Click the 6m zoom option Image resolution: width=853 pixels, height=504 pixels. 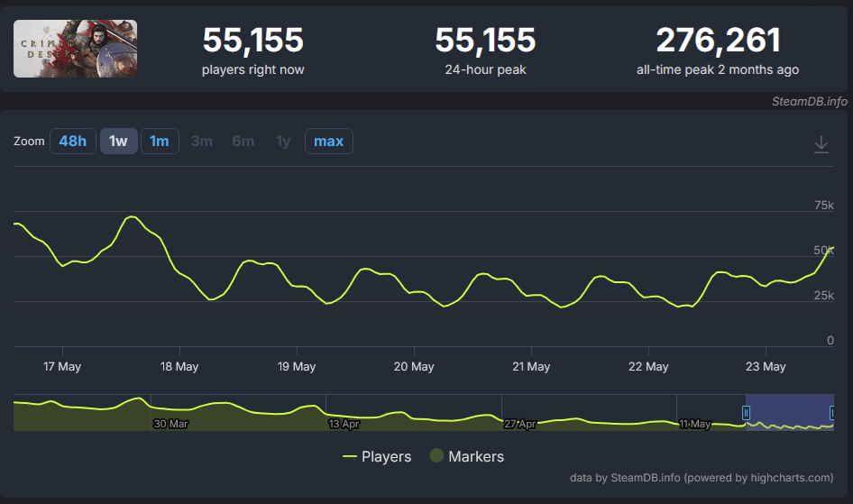(243, 142)
